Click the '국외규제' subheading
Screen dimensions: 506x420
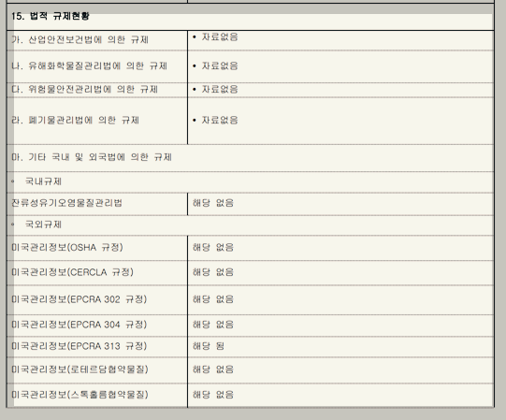pos(43,224)
